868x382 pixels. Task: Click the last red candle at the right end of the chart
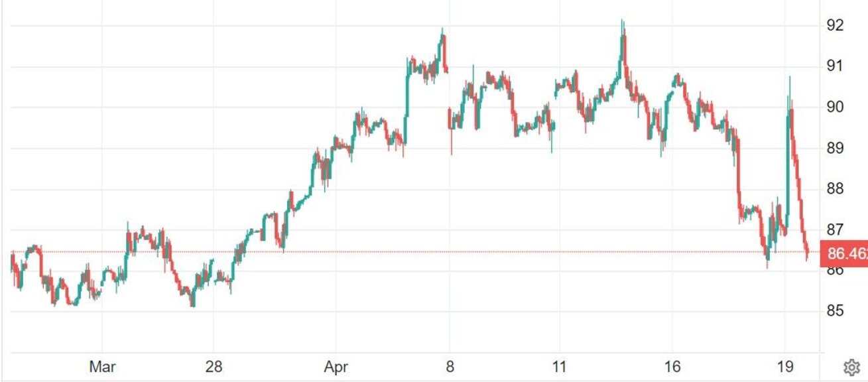point(807,253)
